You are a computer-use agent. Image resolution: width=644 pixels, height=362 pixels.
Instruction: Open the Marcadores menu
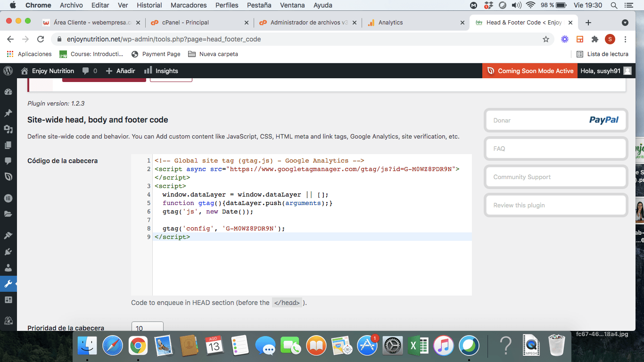click(189, 5)
